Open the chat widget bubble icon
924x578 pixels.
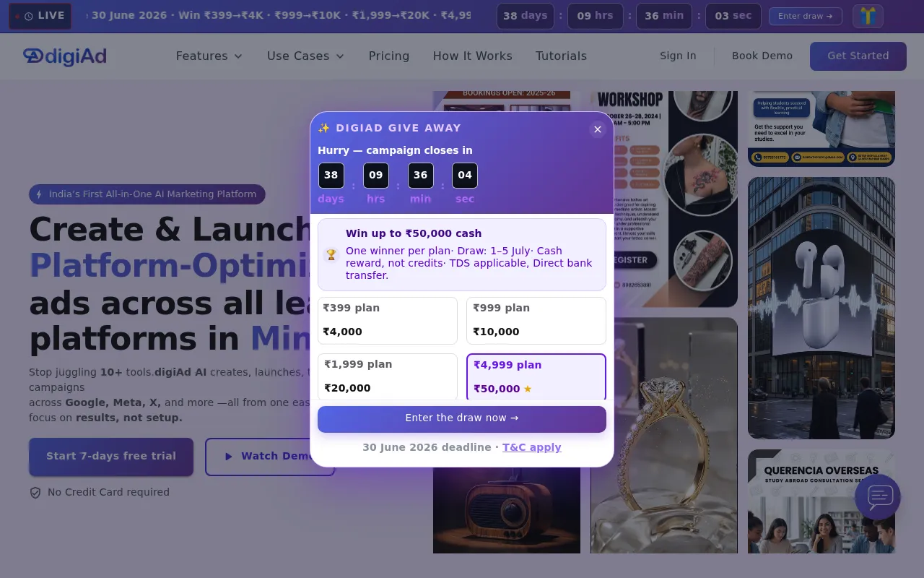pyautogui.click(x=878, y=497)
